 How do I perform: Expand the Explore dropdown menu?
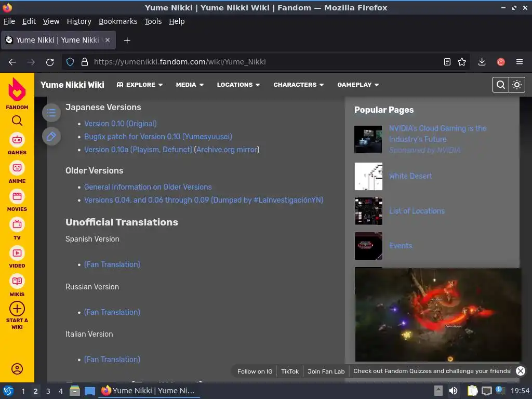(x=139, y=85)
